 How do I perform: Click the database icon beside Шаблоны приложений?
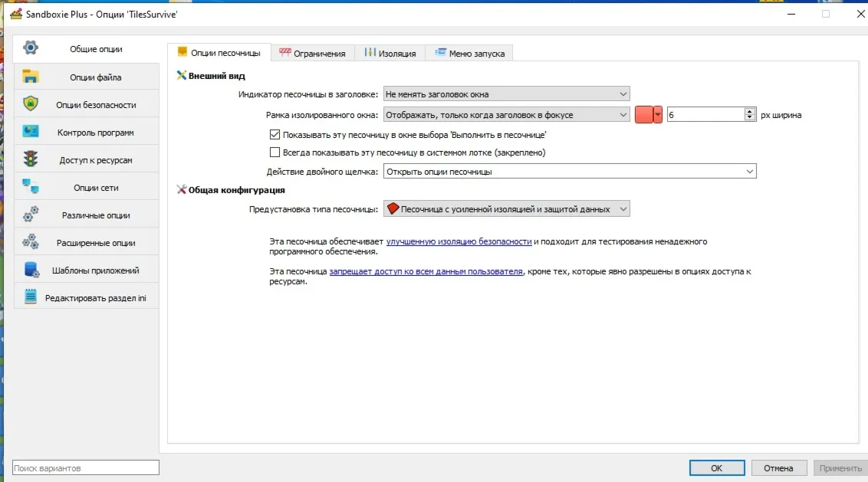point(31,270)
